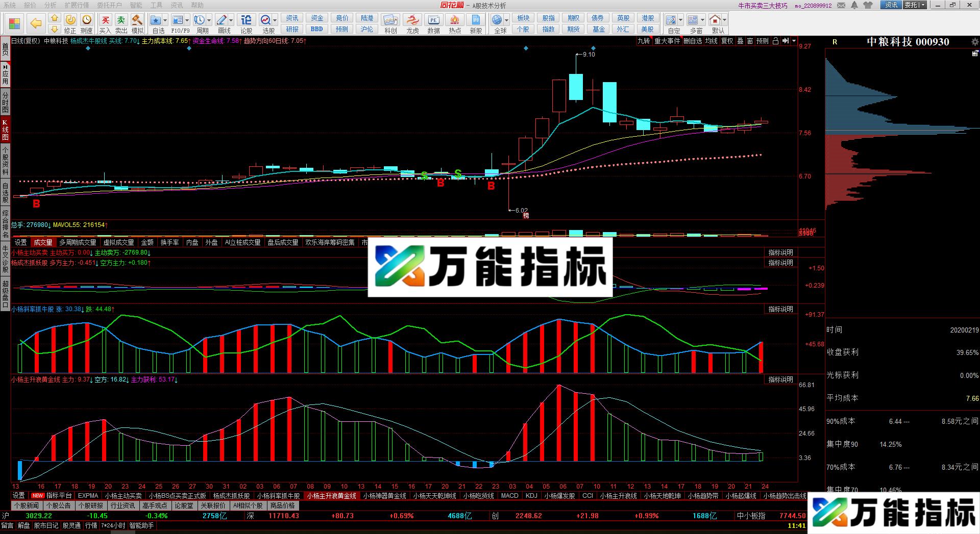Click the 卖出 (Sell) order icon
This screenshot has height=534, width=980.
coord(120,19)
